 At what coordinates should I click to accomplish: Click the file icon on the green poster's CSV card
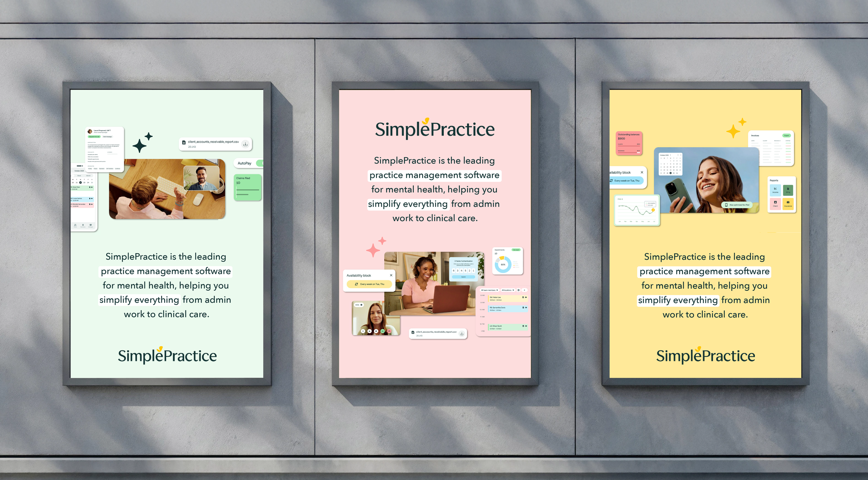click(x=184, y=143)
